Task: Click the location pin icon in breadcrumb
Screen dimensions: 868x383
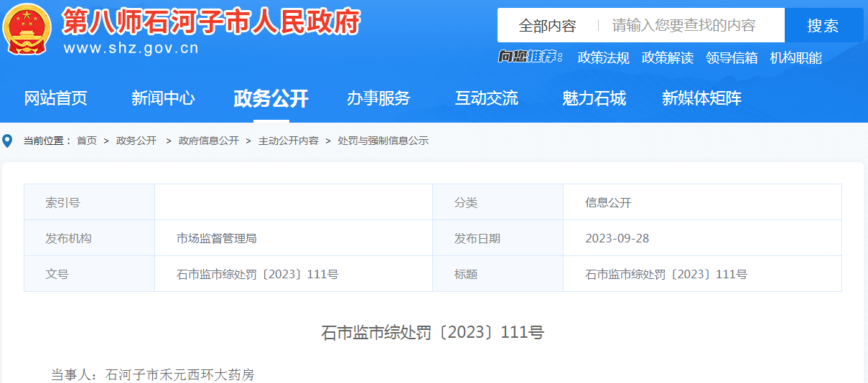Action: pos(8,141)
